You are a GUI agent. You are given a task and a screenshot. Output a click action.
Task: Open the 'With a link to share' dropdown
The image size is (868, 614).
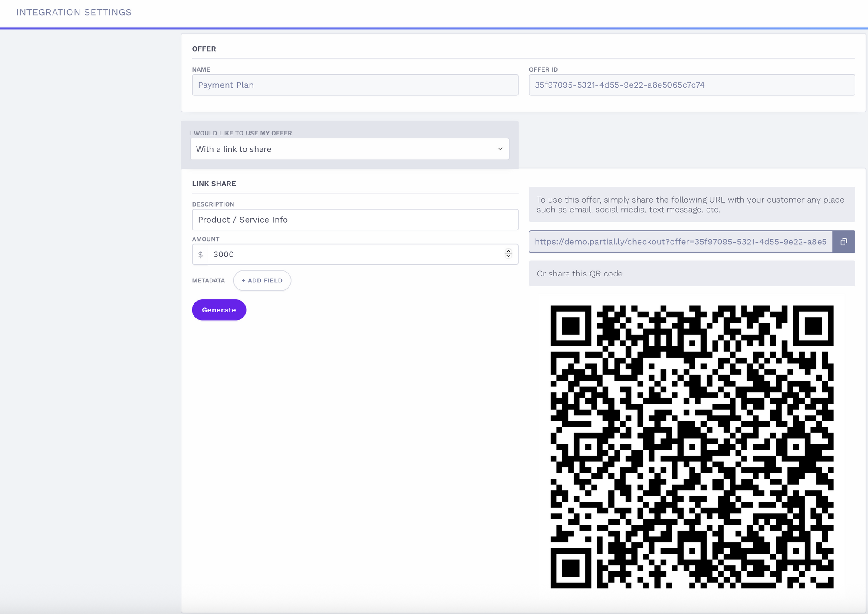point(349,149)
